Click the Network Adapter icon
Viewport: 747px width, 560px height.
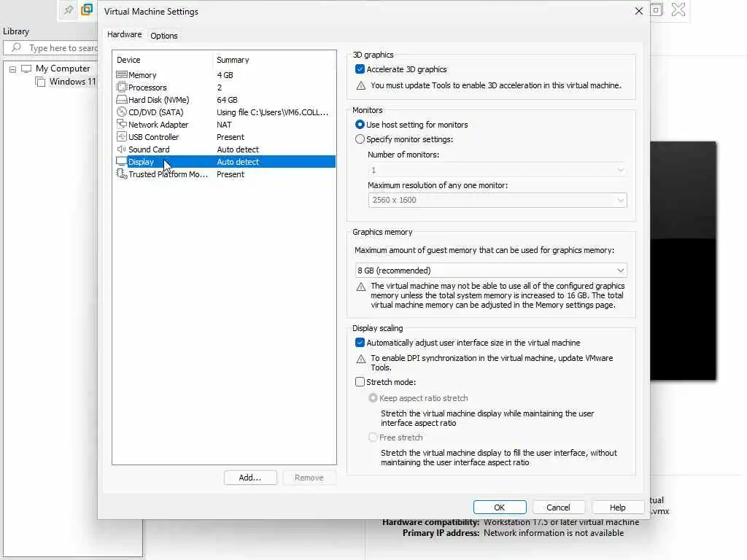[x=122, y=124]
